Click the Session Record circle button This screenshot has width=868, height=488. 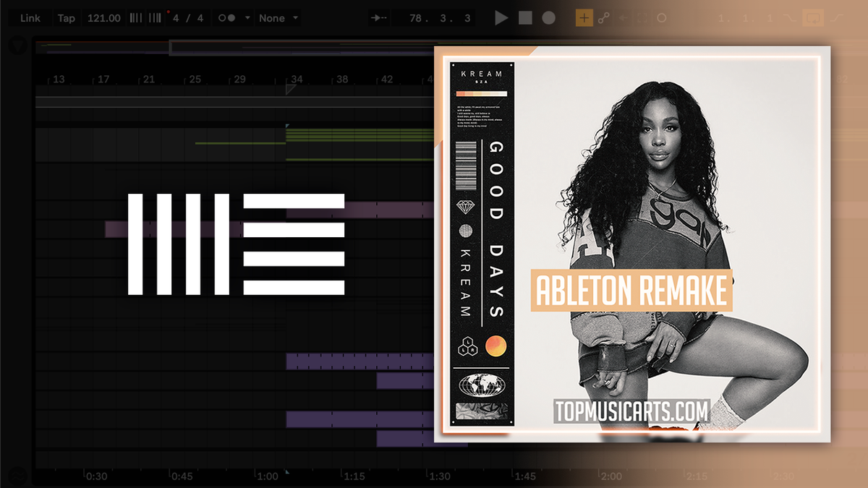click(661, 18)
